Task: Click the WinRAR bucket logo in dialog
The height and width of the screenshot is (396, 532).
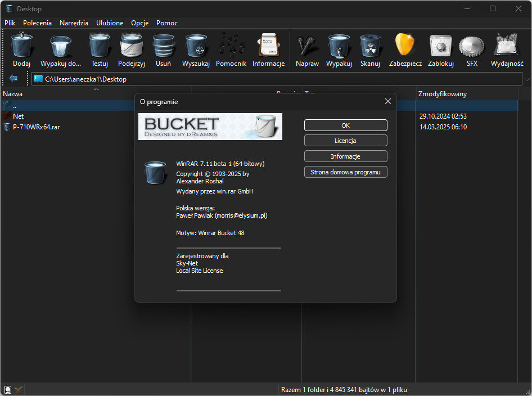Action: point(155,172)
